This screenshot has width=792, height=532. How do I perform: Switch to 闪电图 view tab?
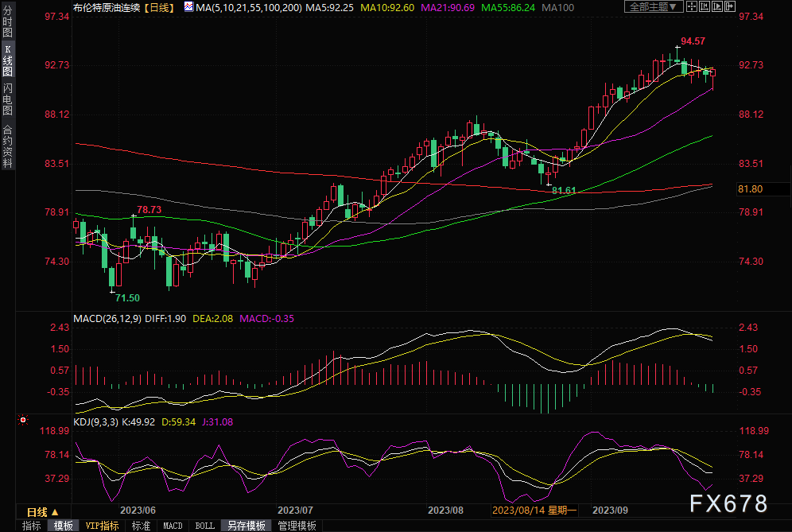tap(7, 99)
